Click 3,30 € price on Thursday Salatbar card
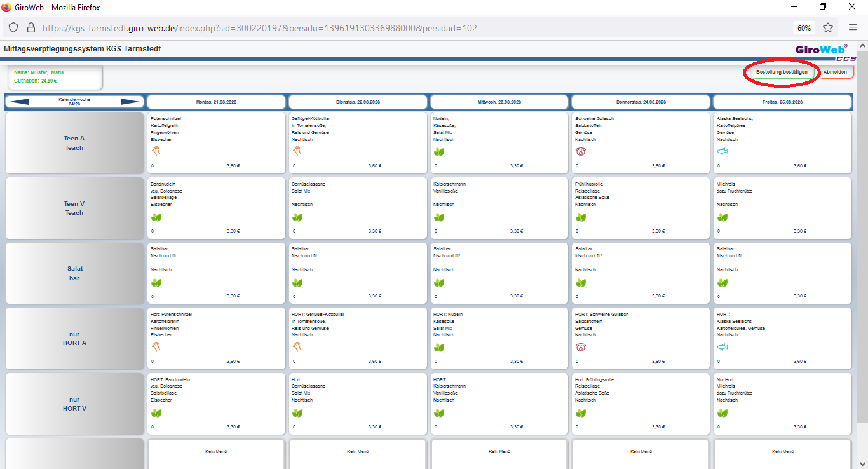The height and width of the screenshot is (469, 868). [658, 296]
